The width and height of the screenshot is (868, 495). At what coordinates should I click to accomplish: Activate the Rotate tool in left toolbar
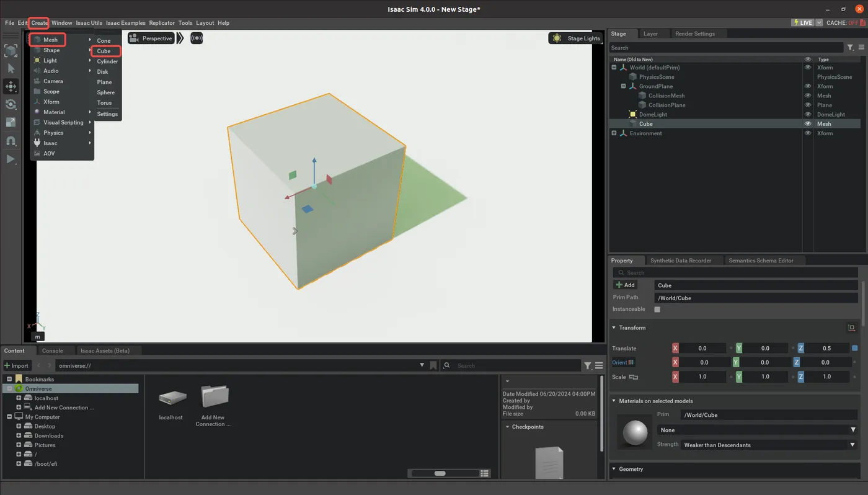coord(11,104)
